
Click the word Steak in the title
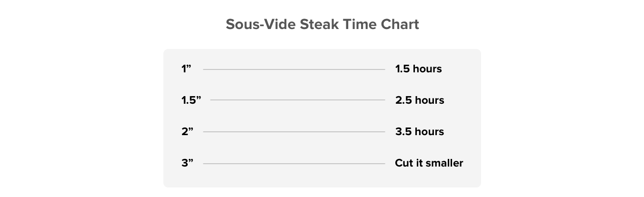318,25
